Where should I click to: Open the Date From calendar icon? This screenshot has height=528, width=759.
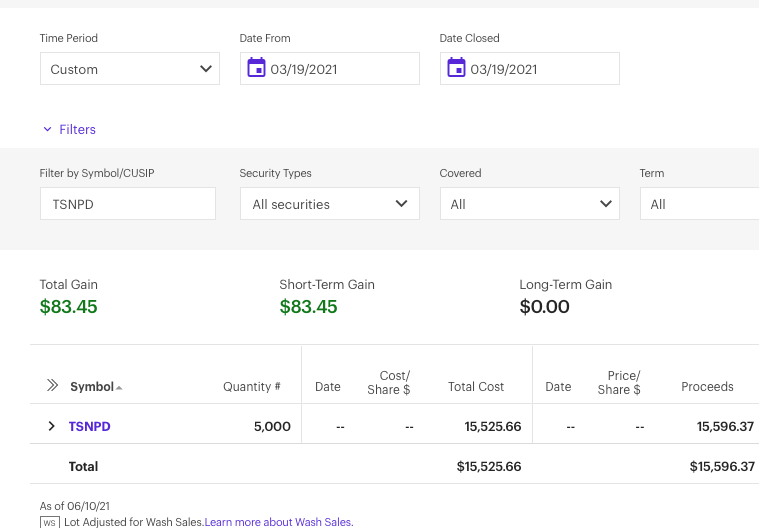[256, 68]
